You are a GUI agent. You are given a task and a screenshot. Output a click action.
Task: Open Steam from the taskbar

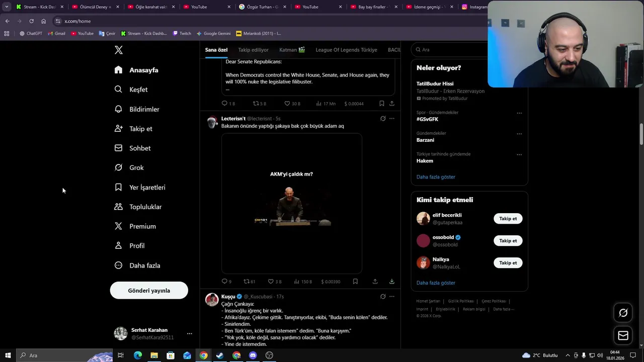[x=220, y=355]
